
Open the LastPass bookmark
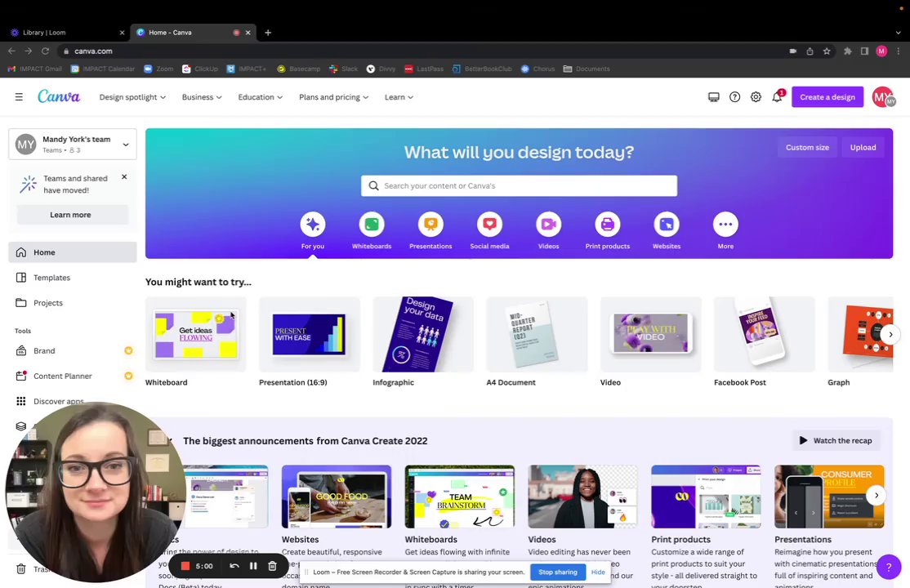pyautogui.click(x=424, y=69)
